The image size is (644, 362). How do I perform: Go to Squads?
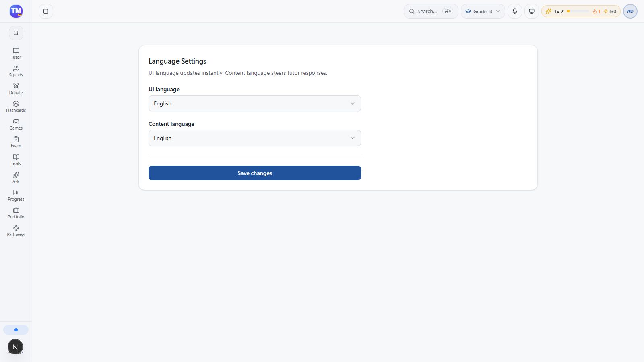pyautogui.click(x=16, y=71)
